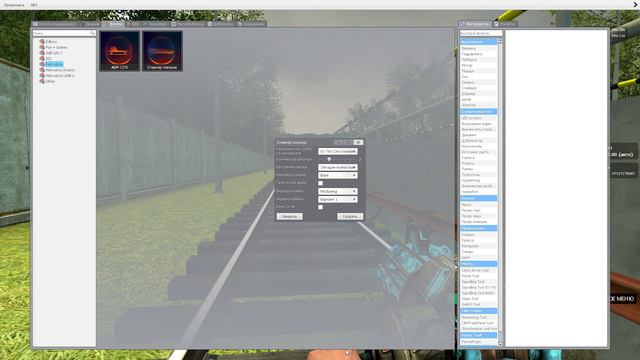640x360 pixels.
Task: Open the Editors category icon in the tree
Action: [42, 42]
